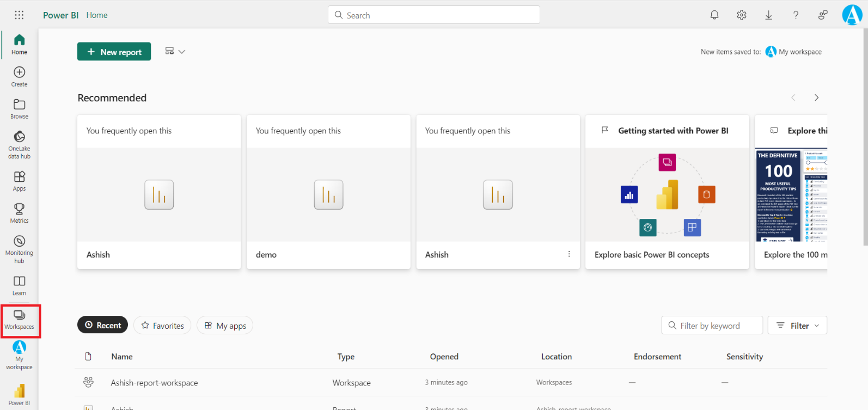This screenshot has height=410, width=868.
Task: Open the app launcher waffle icon
Action: click(x=19, y=15)
